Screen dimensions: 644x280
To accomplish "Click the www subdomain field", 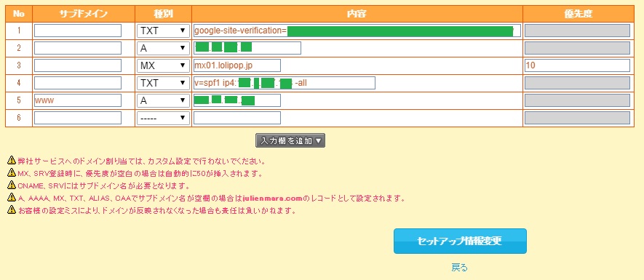I will pos(78,100).
